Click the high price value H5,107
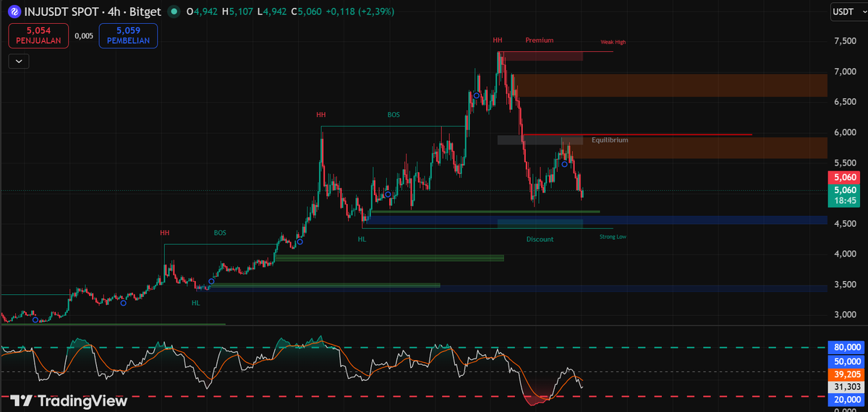 [237, 12]
